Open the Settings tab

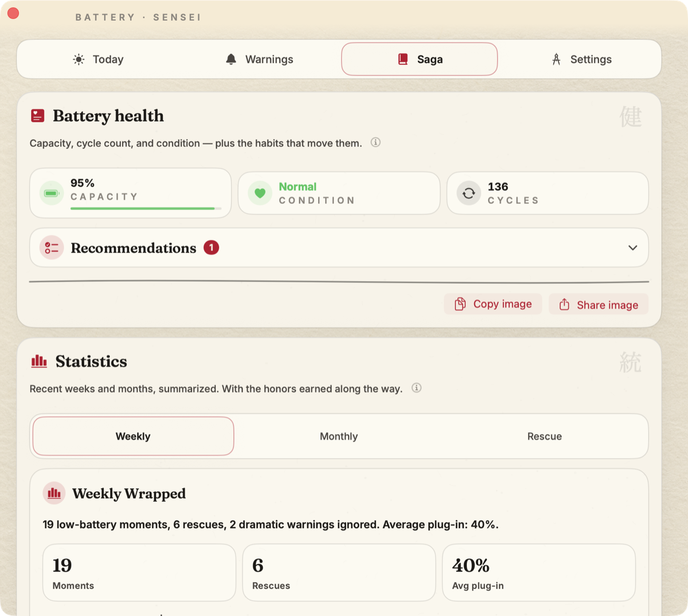tap(581, 59)
